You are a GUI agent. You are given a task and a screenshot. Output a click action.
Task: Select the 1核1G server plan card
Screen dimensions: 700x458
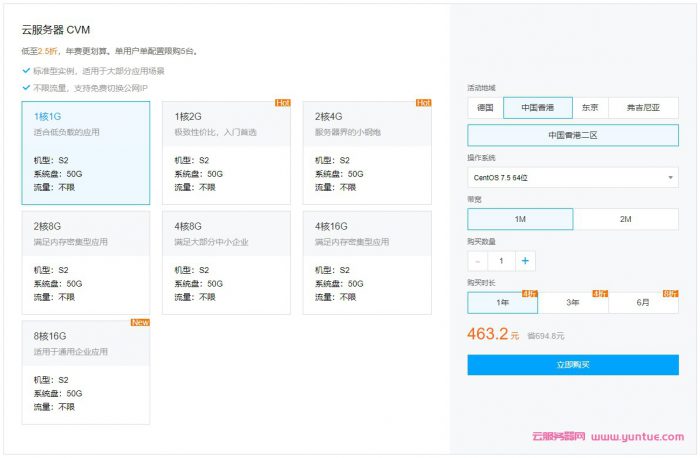click(x=86, y=153)
